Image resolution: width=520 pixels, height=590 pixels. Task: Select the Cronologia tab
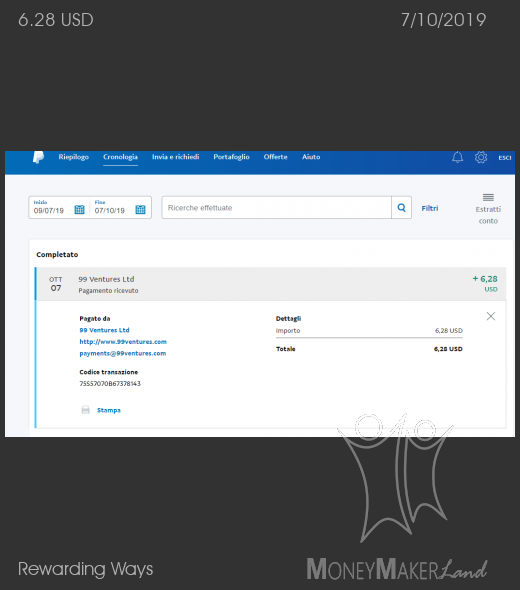tap(120, 157)
